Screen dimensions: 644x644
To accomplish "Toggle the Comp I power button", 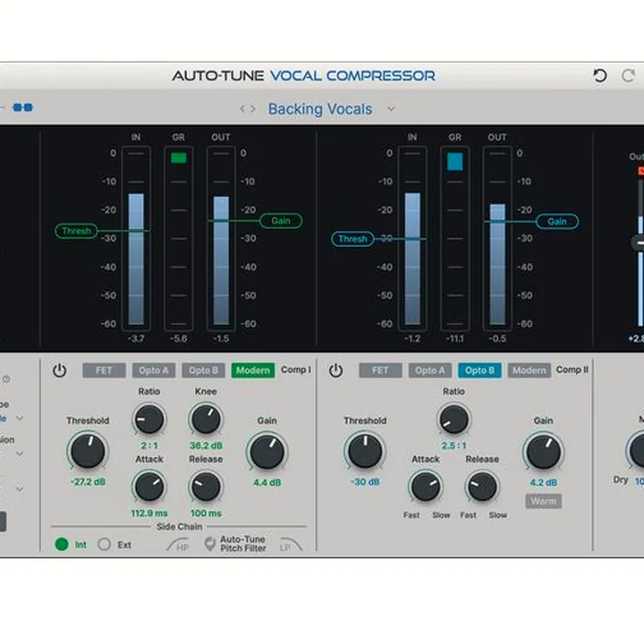I will pyautogui.click(x=60, y=370).
